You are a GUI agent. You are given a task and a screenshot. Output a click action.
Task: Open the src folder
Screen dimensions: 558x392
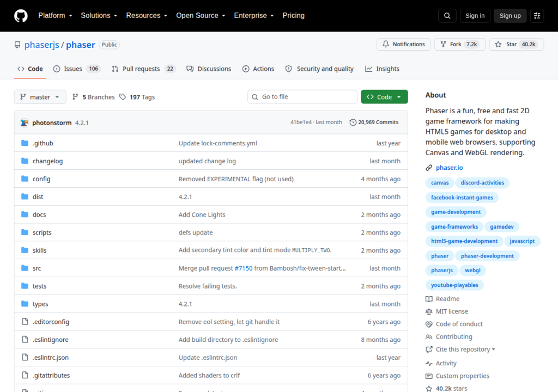[37, 268]
